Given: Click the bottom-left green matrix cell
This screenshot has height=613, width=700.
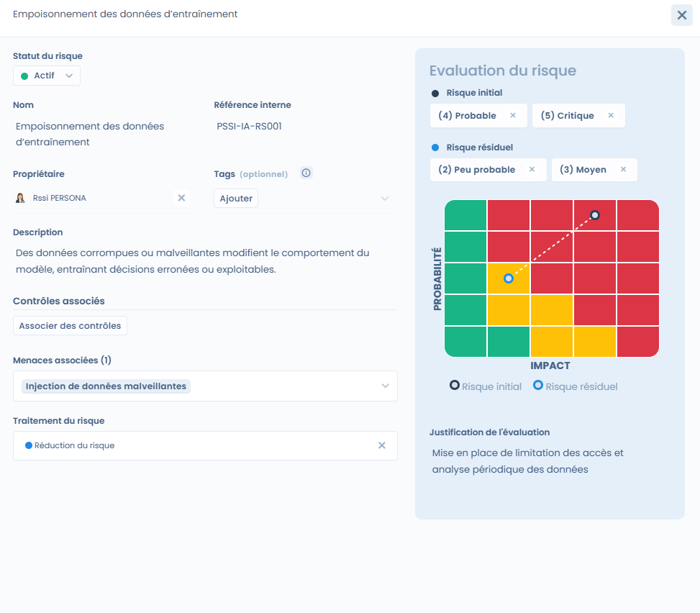Looking at the screenshot, I should pyautogui.click(x=465, y=342).
